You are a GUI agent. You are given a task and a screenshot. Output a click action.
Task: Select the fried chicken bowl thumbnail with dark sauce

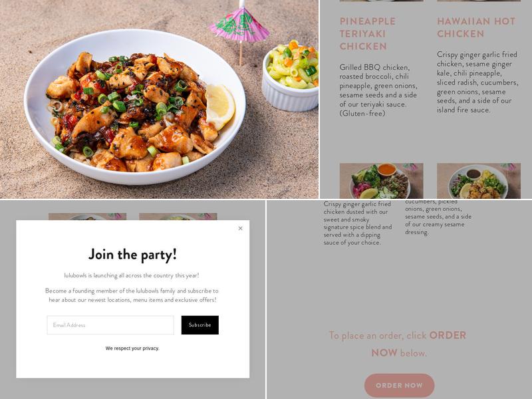pyautogui.click(x=479, y=181)
